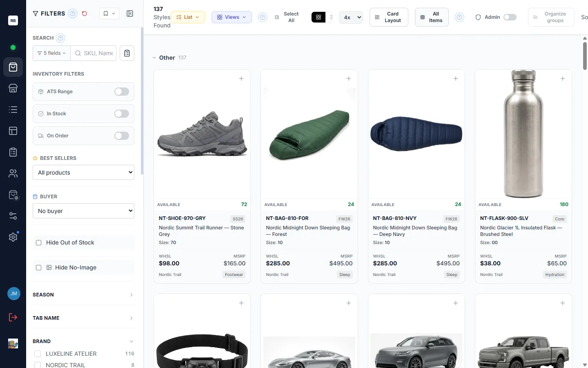The height and width of the screenshot is (368, 588).
Task: Open the trail runner shoe image
Action: (202, 134)
